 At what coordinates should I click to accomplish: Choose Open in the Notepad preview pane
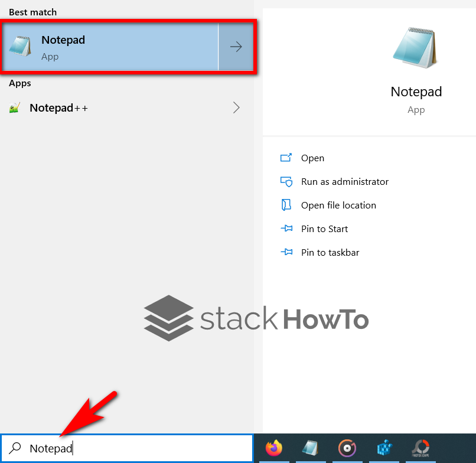coord(312,158)
